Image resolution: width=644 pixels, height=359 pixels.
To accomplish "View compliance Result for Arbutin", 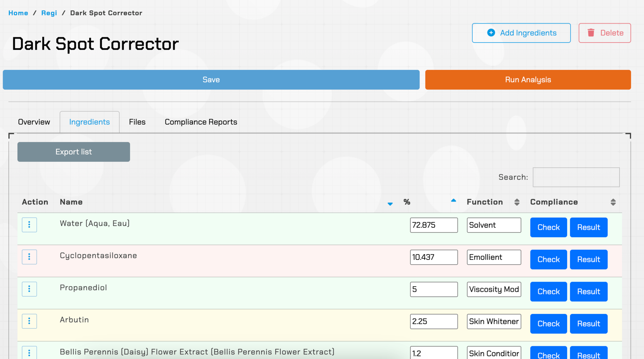I will pyautogui.click(x=589, y=324).
